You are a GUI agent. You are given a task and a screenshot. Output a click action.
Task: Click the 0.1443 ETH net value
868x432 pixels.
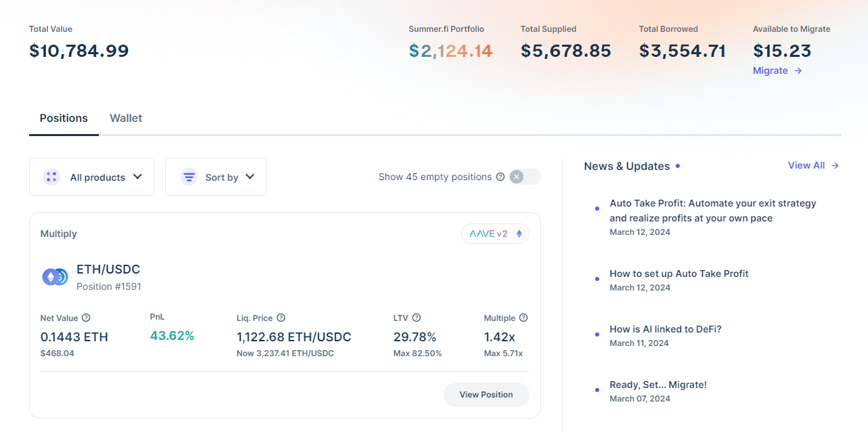pos(74,337)
